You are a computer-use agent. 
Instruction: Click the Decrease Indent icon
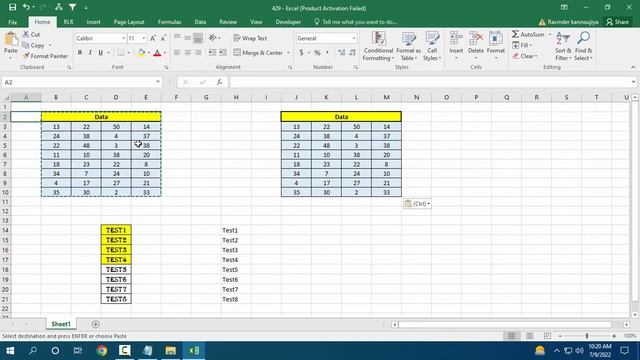[x=212, y=53]
